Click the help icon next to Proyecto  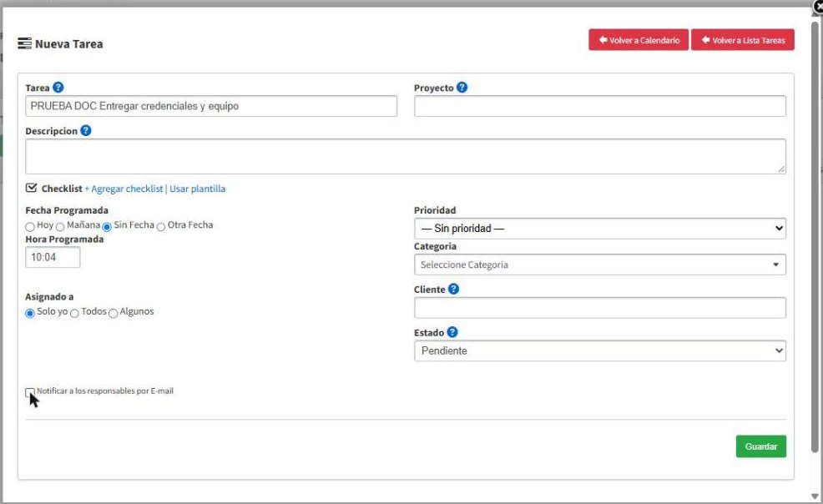(462, 88)
